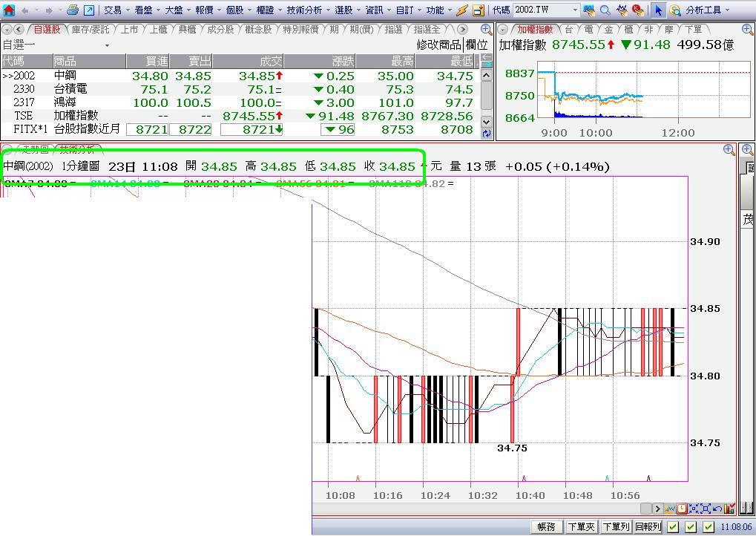Screen dimensions: 756x536
Task: Click the zoom icon left of 分析工具
Action: pyautogui.click(x=675, y=10)
